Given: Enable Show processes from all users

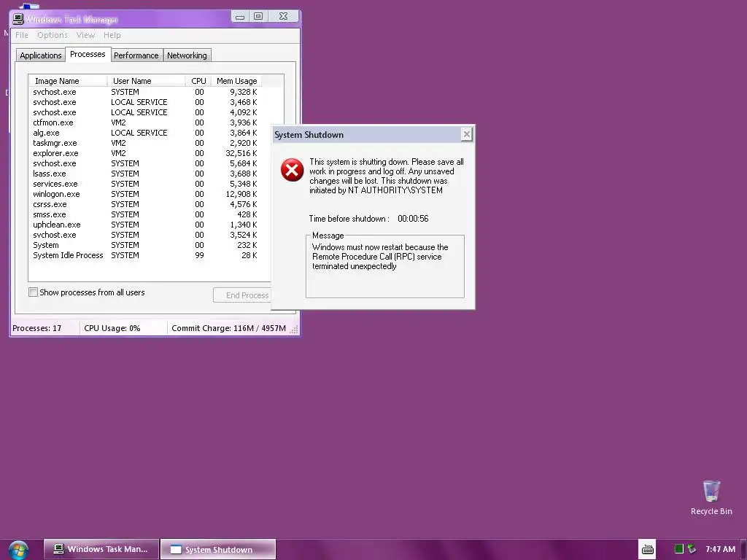Looking at the screenshot, I should [x=33, y=292].
